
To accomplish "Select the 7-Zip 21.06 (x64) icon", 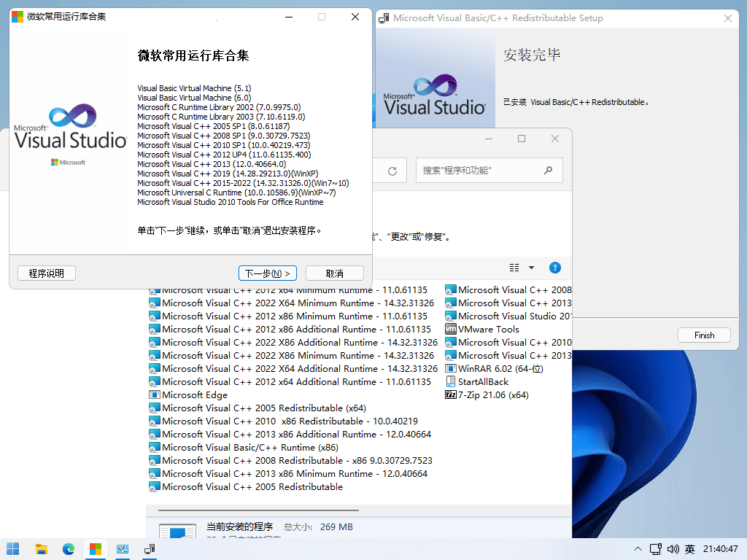I will (450, 394).
